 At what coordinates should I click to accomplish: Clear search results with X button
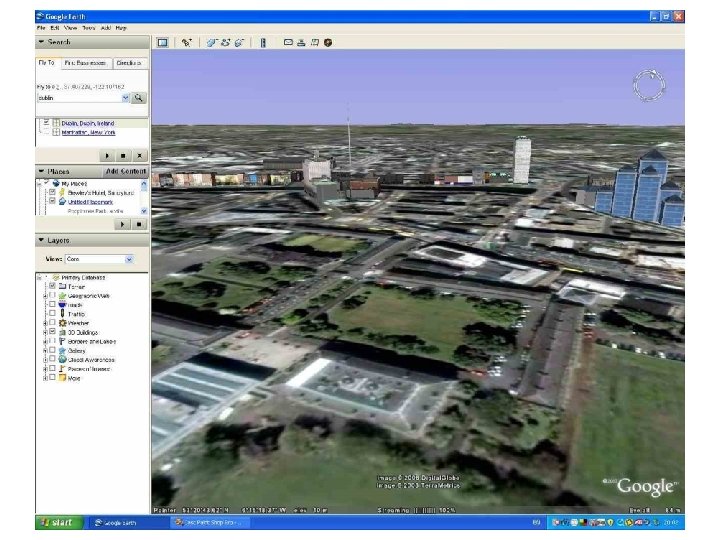pos(140,156)
